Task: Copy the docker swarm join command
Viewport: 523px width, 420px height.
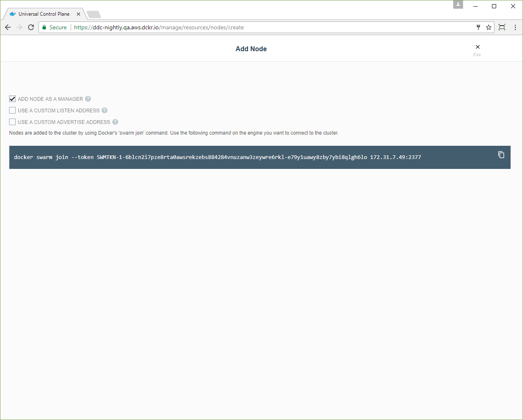Action: (x=501, y=155)
